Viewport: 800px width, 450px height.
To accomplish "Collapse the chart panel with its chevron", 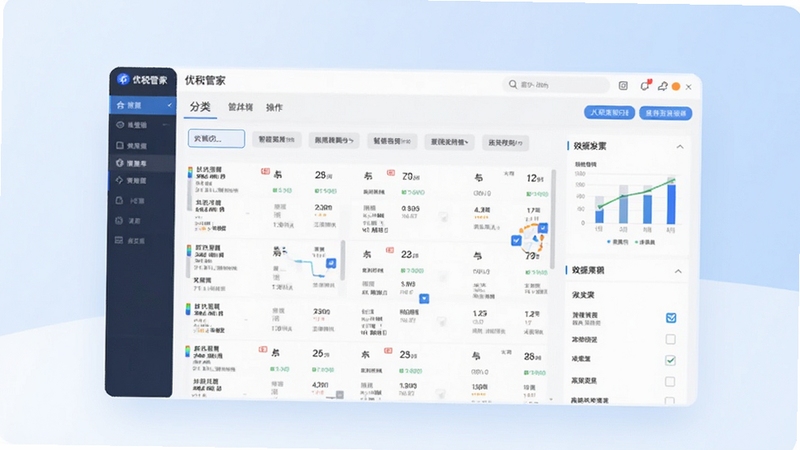I will [680, 146].
